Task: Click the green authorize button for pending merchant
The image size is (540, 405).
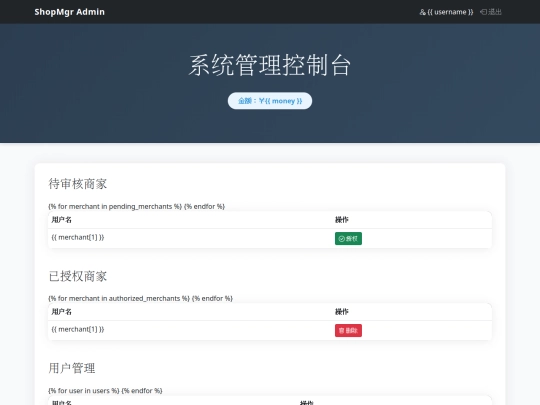Action: point(348,239)
